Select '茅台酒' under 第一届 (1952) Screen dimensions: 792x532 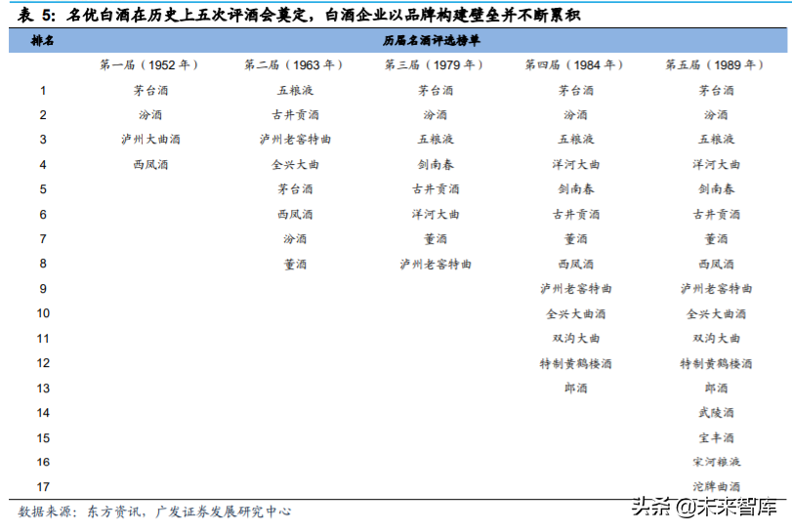tap(150, 91)
